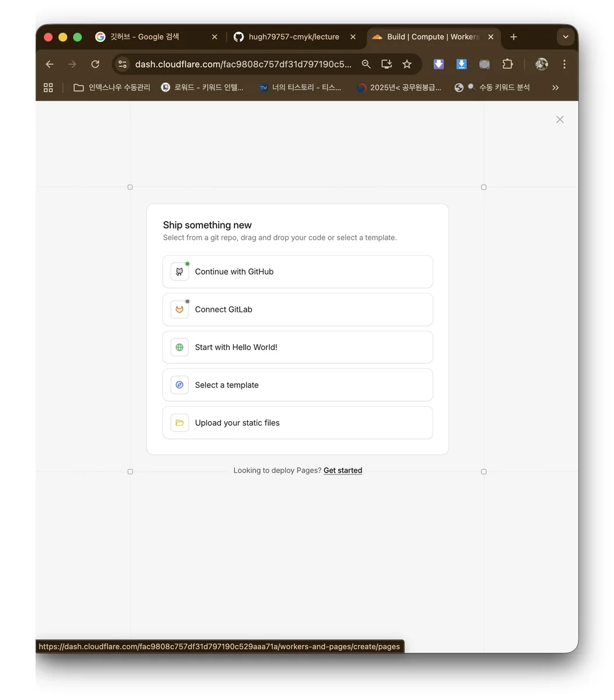Click the GitHub cat icon in Continue with GitHub
Image resolution: width=614 pixels, height=700 pixels.
pyautogui.click(x=180, y=272)
